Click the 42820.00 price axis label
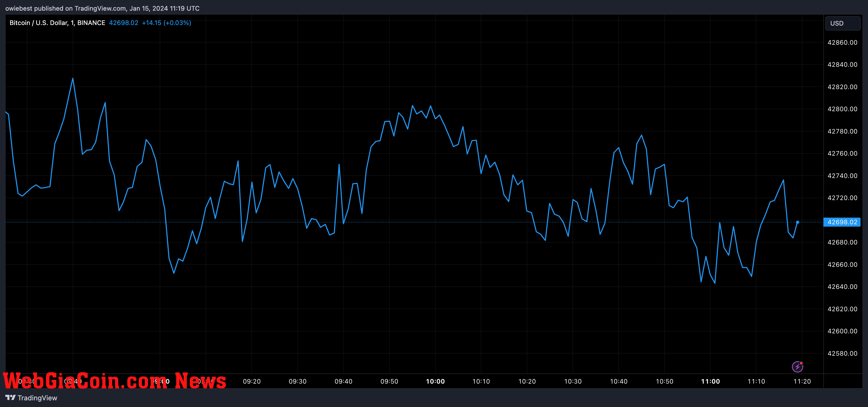This screenshot has height=407, width=868. click(x=842, y=87)
